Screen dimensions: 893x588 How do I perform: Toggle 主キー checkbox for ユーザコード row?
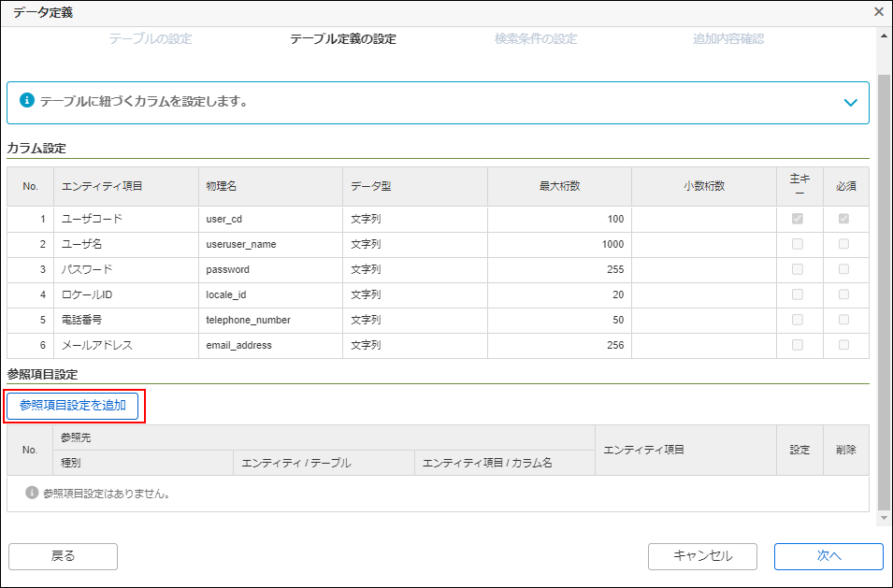pyautogui.click(x=798, y=219)
